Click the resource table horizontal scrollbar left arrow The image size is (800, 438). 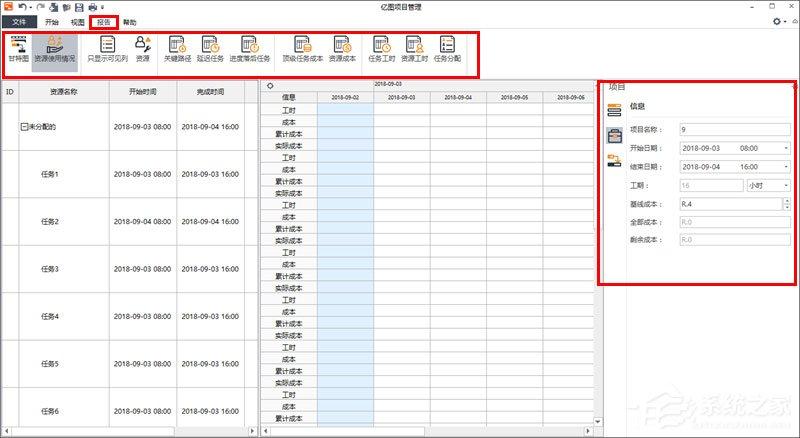(x=6, y=432)
